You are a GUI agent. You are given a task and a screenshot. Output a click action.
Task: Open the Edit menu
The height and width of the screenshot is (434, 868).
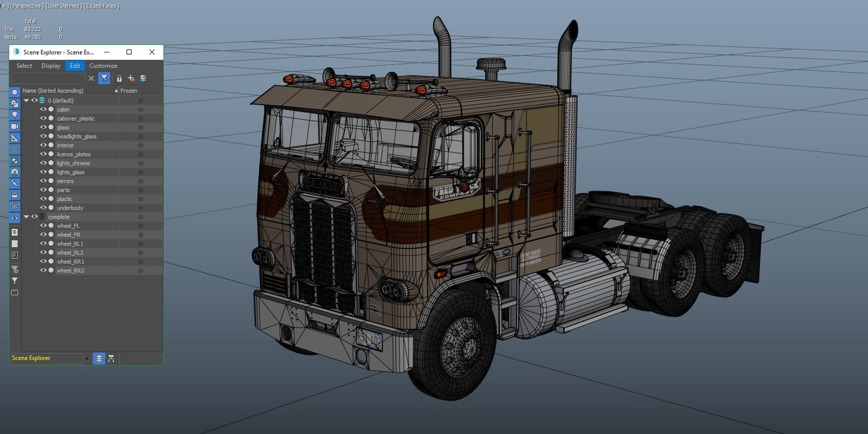click(x=75, y=66)
